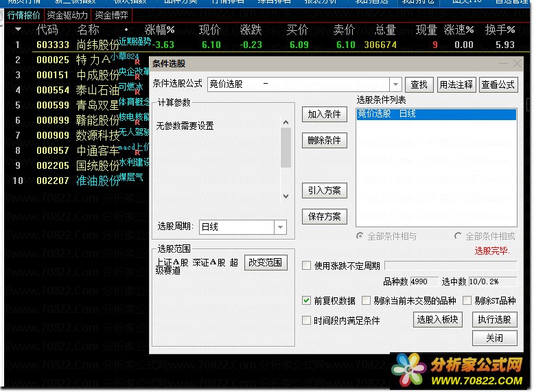Open the 条件选股公式 dropdown arrow
The height and width of the screenshot is (392, 534).
click(x=395, y=84)
